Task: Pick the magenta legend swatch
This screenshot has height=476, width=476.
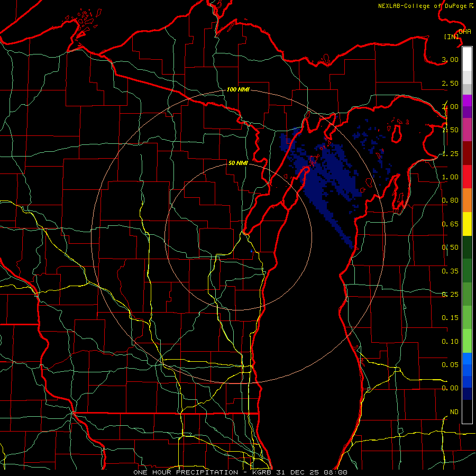Action: tap(467, 100)
